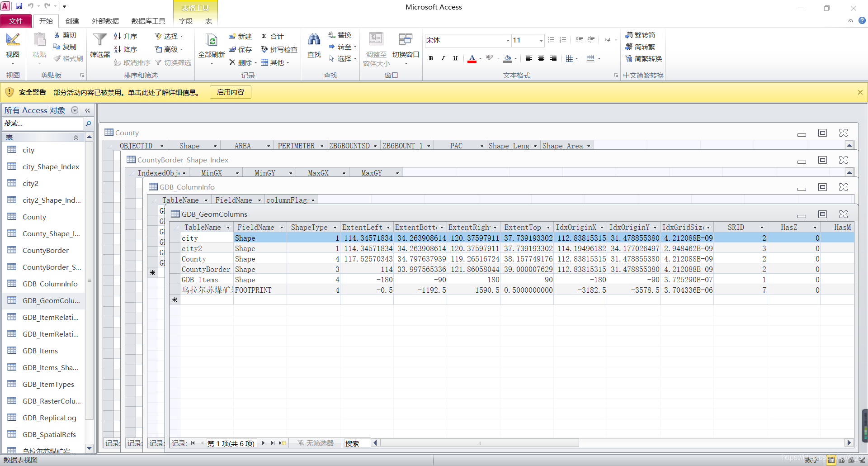Open the GDB_Items table in navigation pane
The image size is (868, 466).
point(43,351)
